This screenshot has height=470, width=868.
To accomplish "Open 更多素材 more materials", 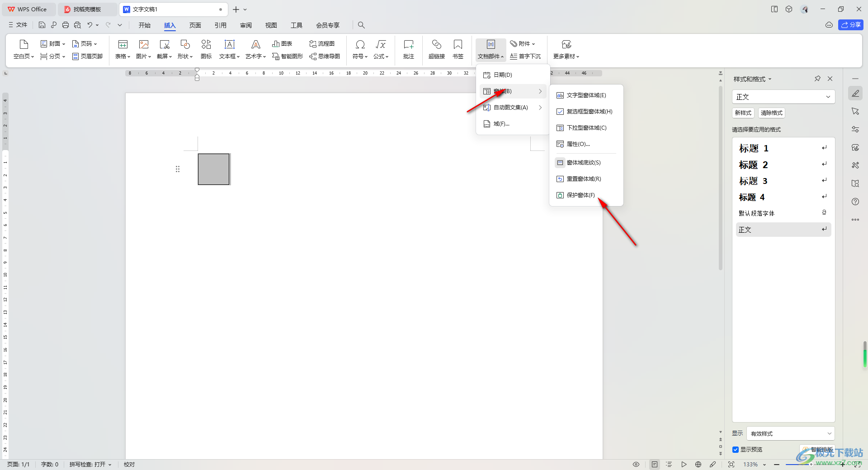I will 566,49.
